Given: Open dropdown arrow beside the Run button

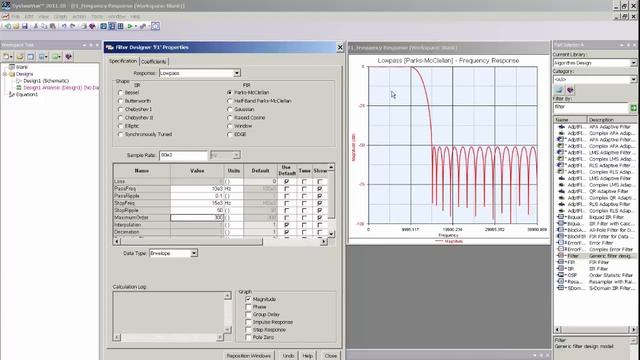Looking at the screenshot, I should coord(136,26).
